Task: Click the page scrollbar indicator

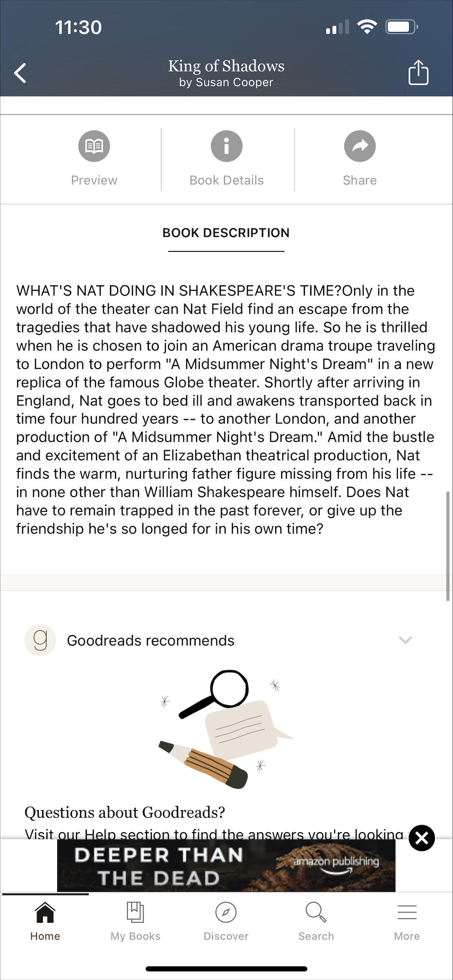Action: 448,545
